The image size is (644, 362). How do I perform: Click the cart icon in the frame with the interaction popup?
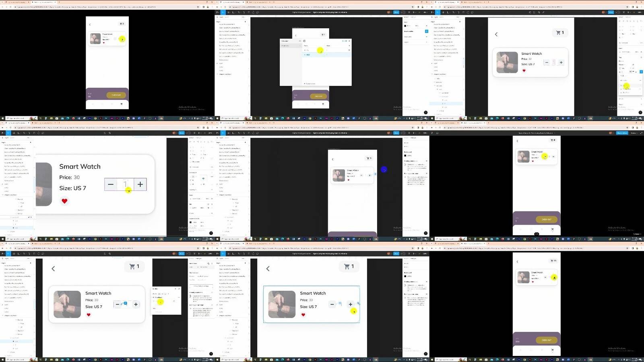[132, 267]
